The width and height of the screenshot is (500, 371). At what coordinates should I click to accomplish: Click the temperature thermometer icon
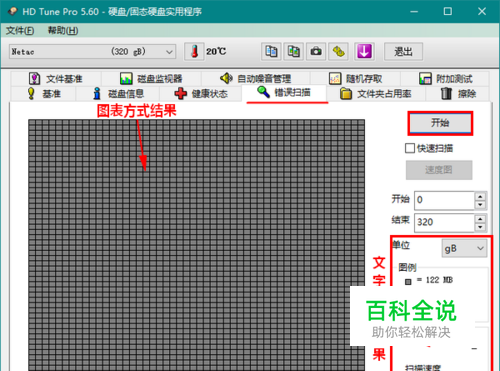coord(194,52)
